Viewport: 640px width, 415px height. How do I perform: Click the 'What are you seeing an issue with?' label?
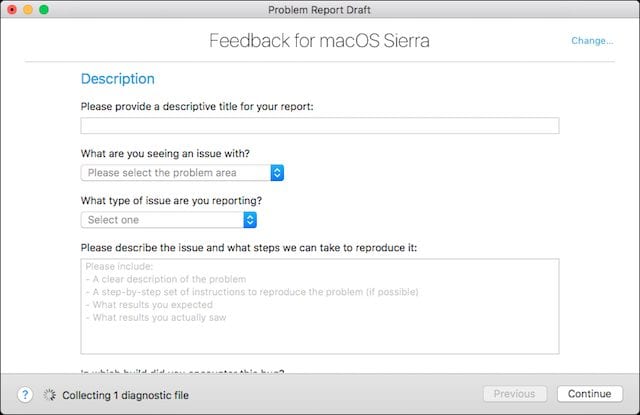point(165,153)
